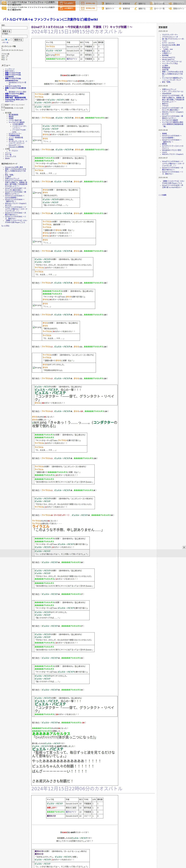Click the 勇気の三度笠 author cell
Screen dimensions: 186x868
[72, 808]
